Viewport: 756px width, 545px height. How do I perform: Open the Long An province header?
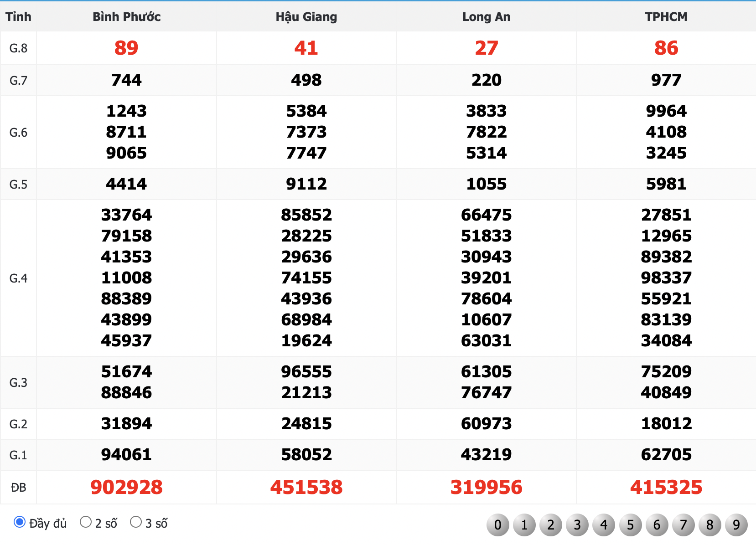point(486,17)
